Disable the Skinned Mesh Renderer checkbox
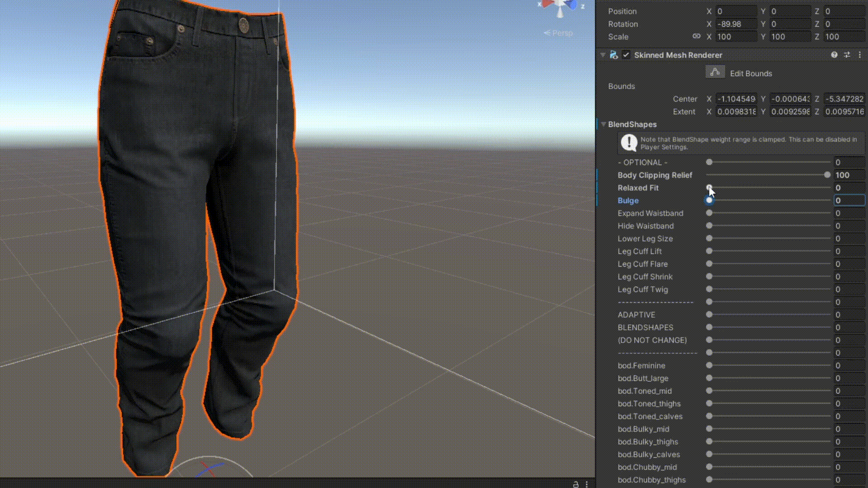The height and width of the screenshot is (488, 868). (x=626, y=55)
